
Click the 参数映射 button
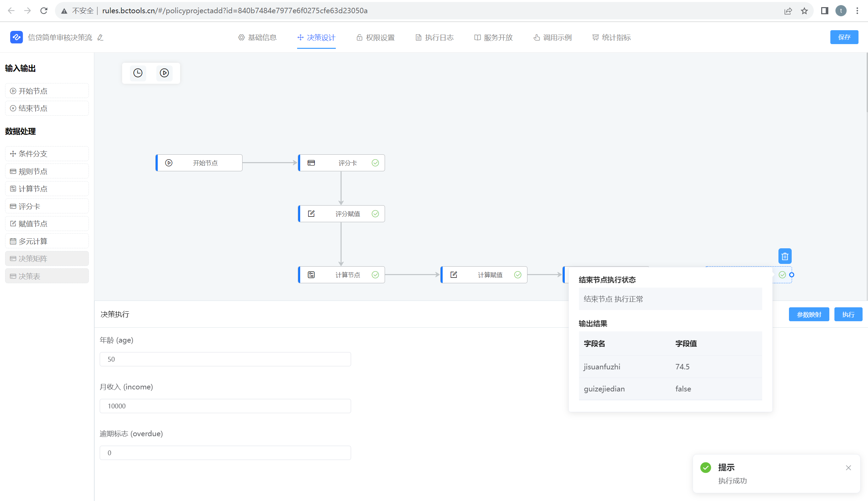809,314
